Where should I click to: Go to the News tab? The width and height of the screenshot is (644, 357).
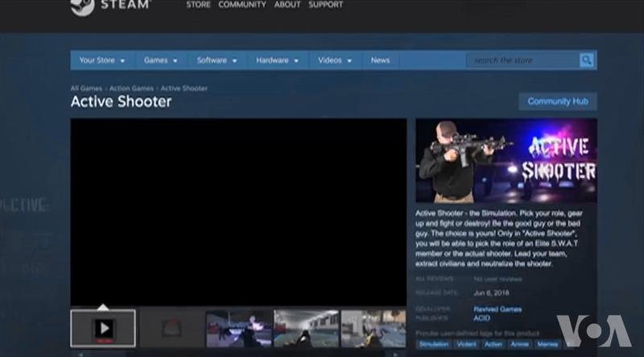pos(380,60)
